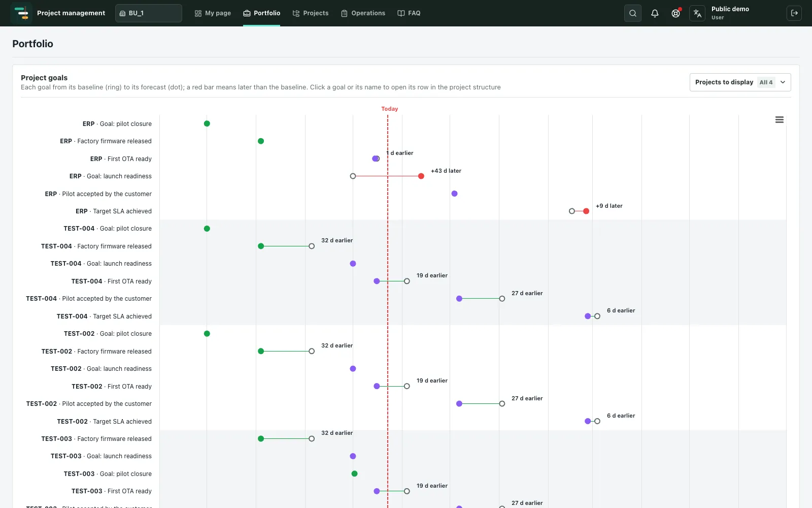Screen dimensions: 812x508
Task: Open TEST-004 Goal: launch readiness label
Action: tap(101, 264)
